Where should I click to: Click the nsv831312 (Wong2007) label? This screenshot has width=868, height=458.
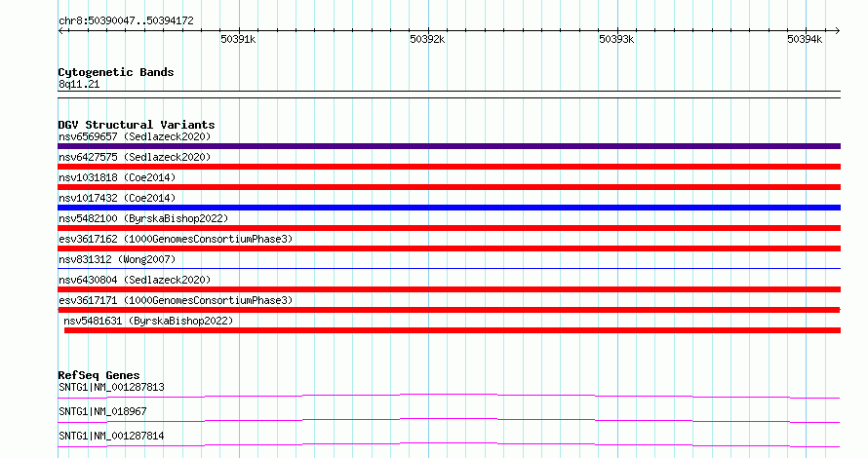pos(117,259)
